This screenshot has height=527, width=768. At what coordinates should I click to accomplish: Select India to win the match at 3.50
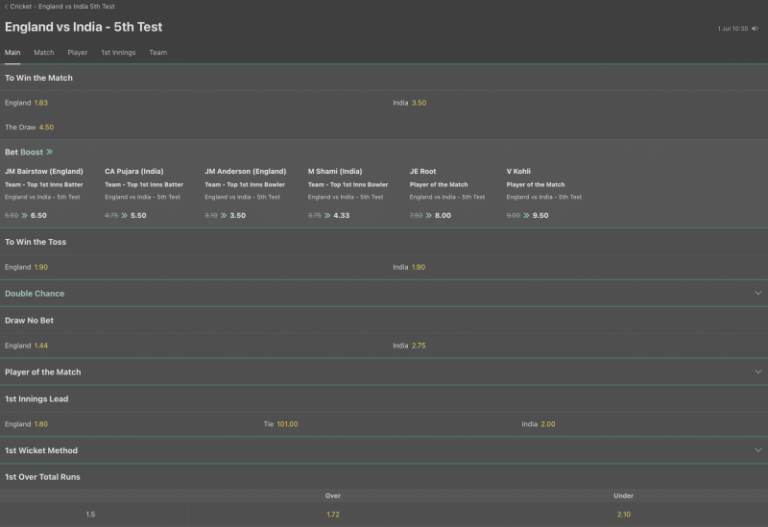coord(418,103)
